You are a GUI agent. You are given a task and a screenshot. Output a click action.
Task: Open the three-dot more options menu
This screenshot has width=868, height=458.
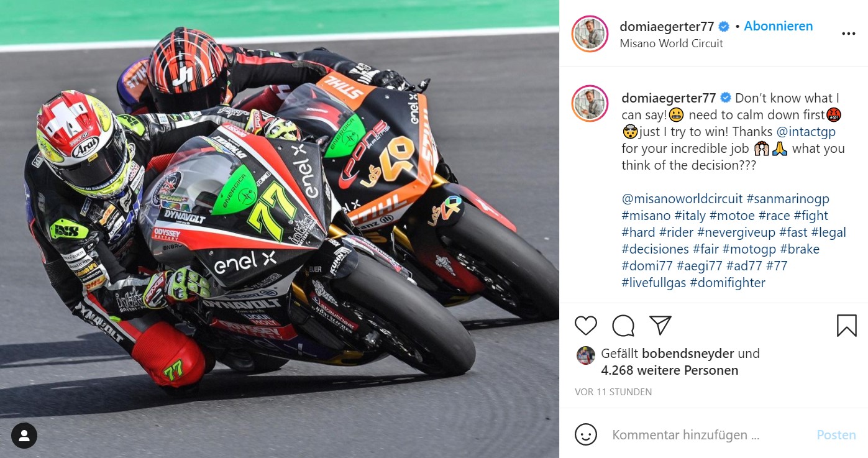(x=849, y=34)
